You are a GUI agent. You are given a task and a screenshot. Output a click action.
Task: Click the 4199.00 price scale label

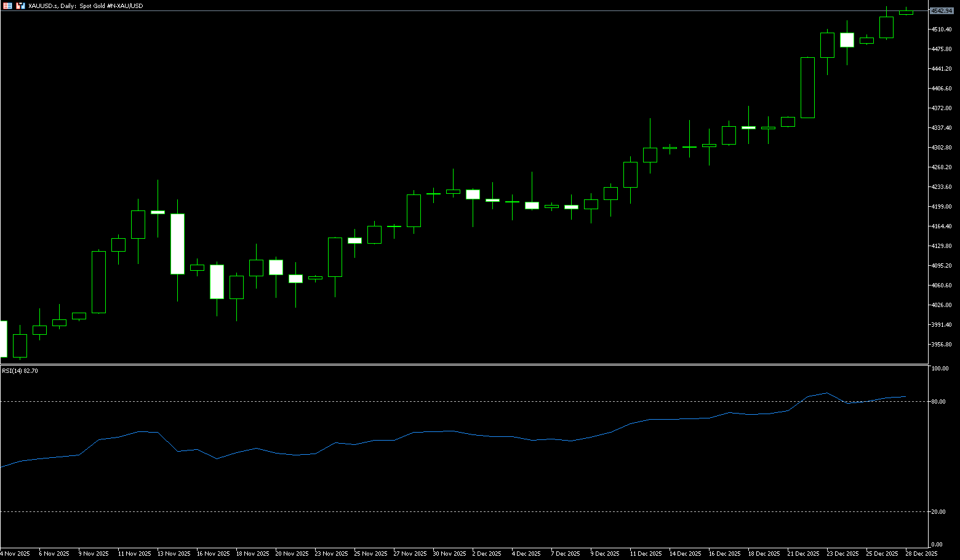pyautogui.click(x=942, y=207)
